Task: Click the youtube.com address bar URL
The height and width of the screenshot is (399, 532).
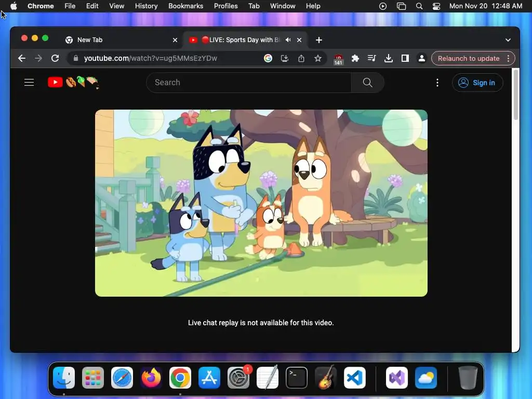Action: (x=151, y=58)
